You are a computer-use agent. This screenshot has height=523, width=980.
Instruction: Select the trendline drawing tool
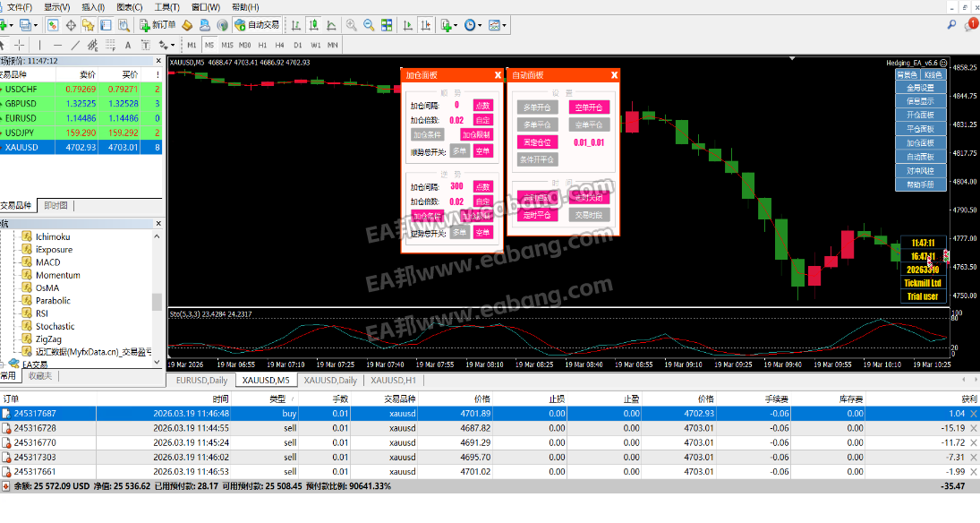click(x=76, y=45)
